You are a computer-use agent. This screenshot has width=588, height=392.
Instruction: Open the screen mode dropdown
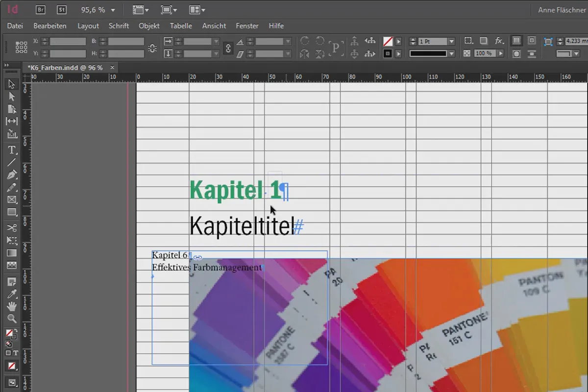169,9
